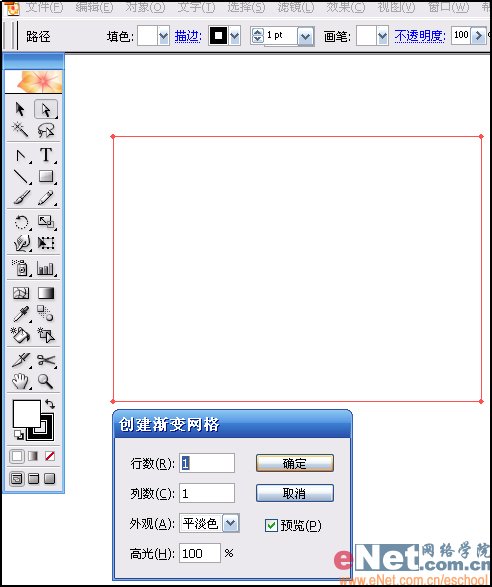Pick the Live Paint Selection tool
Screen dimensions: 492x587
tap(46, 335)
